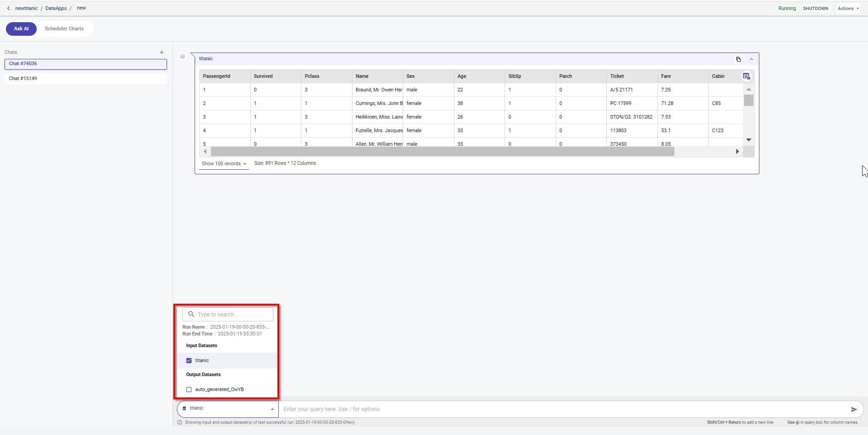This screenshot has height=435, width=868.
Task: Select the Ask AI tab
Action: tap(21, 29)
